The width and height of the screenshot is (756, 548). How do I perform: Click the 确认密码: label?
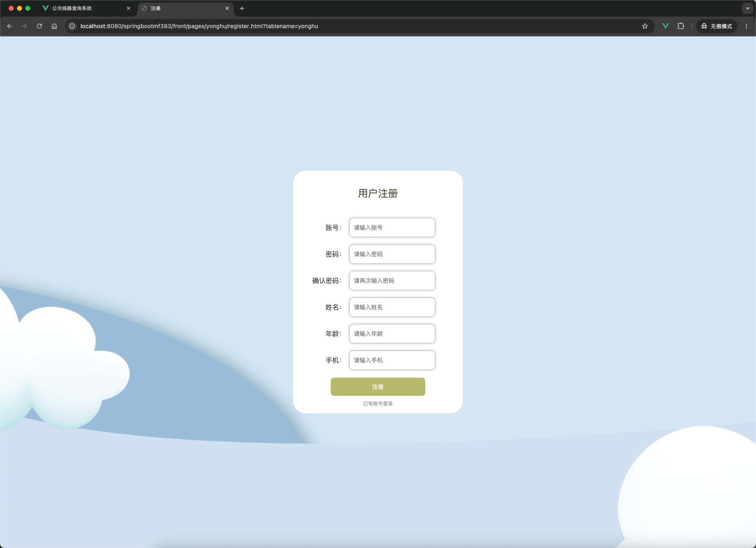(x=327, y=281)
